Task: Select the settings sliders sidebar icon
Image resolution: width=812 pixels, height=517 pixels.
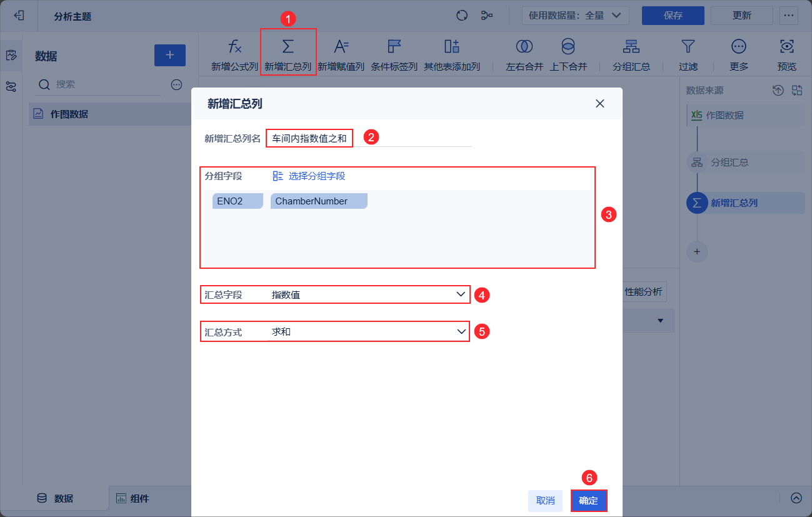Action: coord(11,86)
